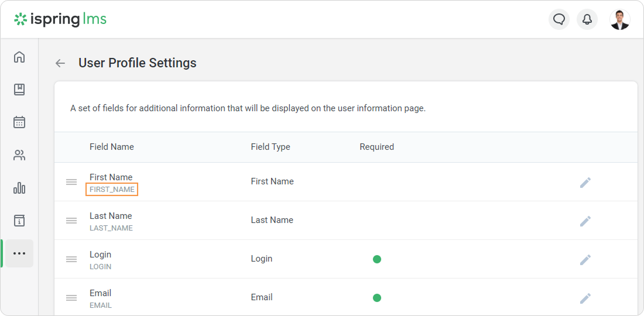Edit the Email field with pencil
The image size is (644, 316).
585,298
